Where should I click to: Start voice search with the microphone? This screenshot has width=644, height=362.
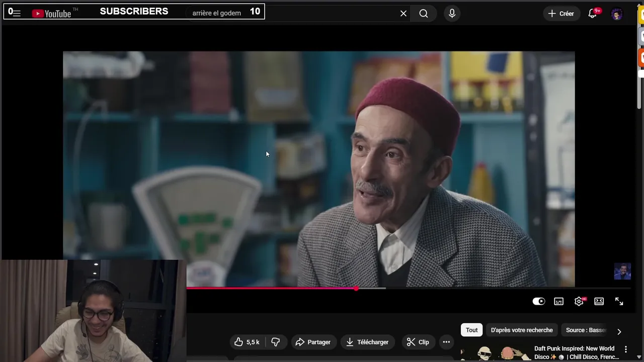pos(452,14)
